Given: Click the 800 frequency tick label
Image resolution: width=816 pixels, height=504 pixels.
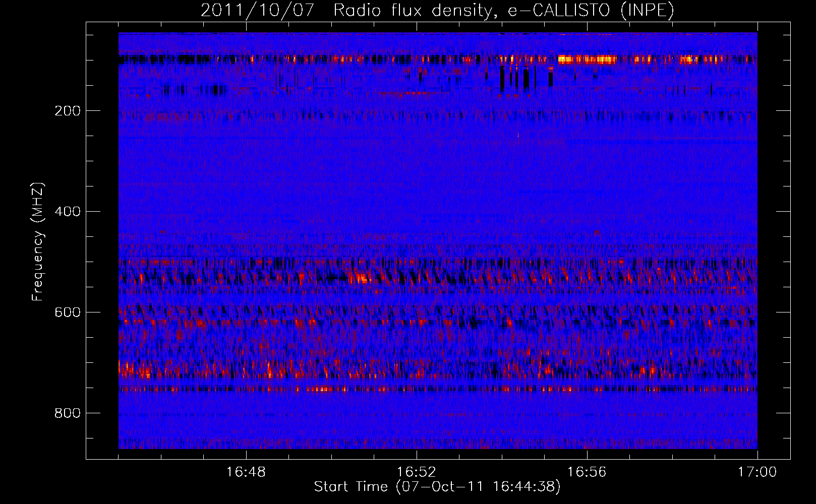Looking at the screenshot, I should [68, 413].
